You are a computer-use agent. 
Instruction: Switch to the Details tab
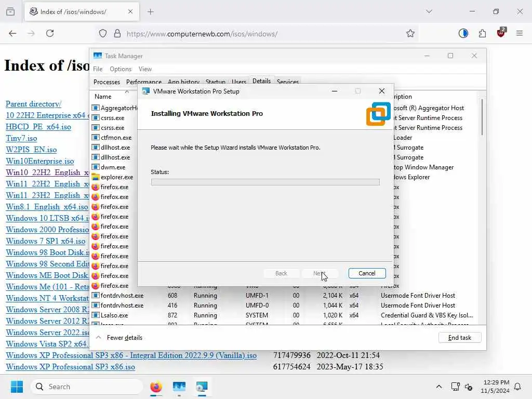click(x=261, y=81)
